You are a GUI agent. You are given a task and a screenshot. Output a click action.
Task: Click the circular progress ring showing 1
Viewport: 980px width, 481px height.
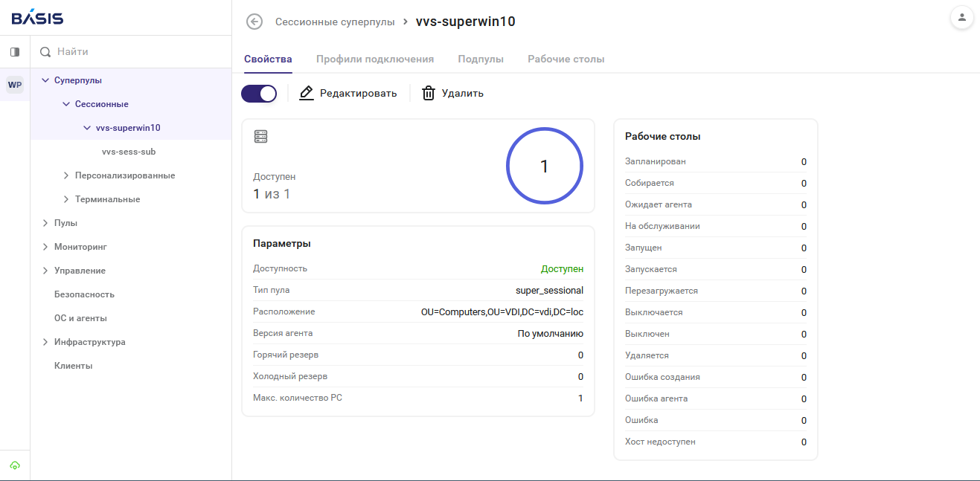click(544, 166)
